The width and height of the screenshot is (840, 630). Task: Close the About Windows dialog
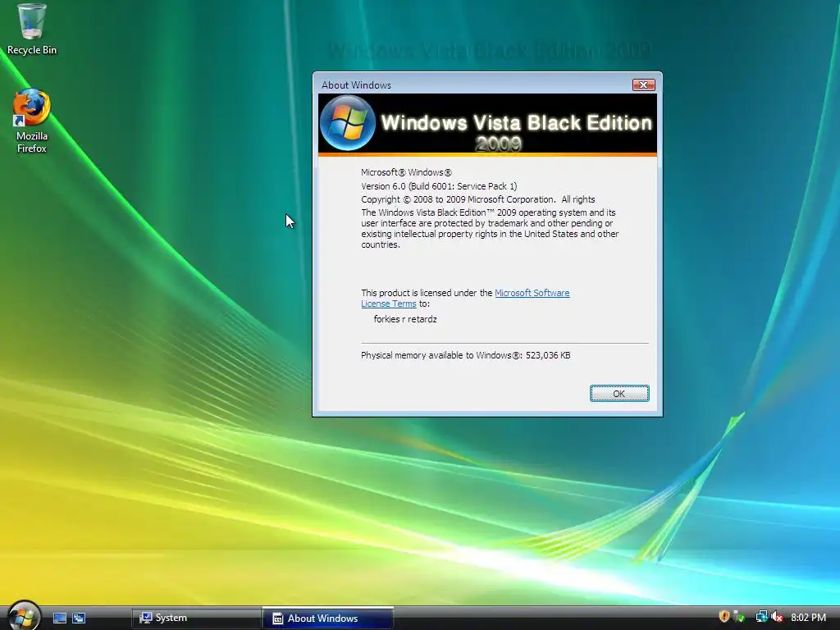click(x=643, y=84)
